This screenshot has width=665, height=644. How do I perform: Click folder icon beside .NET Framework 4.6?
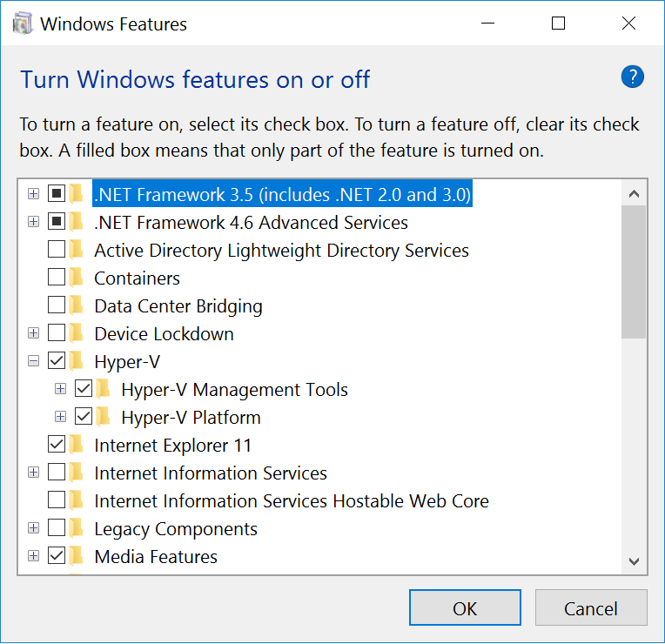[77, 222]
